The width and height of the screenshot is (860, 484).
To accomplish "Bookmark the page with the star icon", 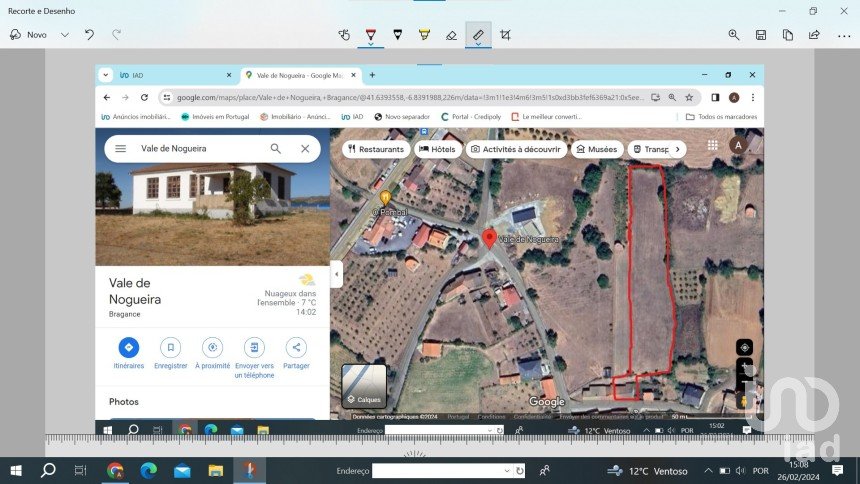I will click(689, 98).
